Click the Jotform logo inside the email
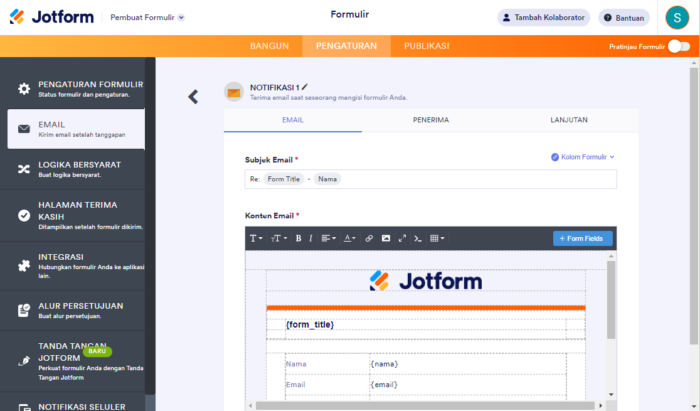Screen dimensions: 700x411 [x=426, y=281]
